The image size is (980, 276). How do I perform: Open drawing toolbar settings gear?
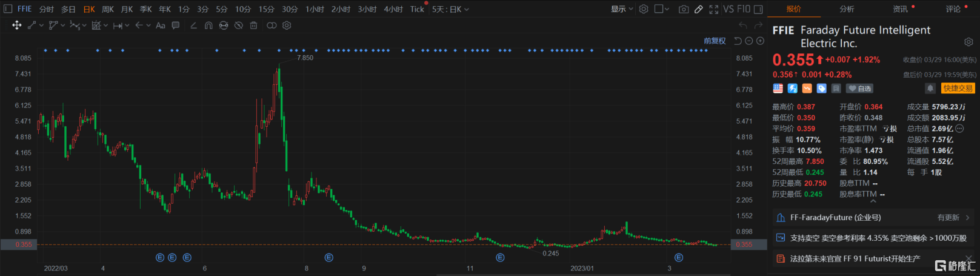point(287,25)
